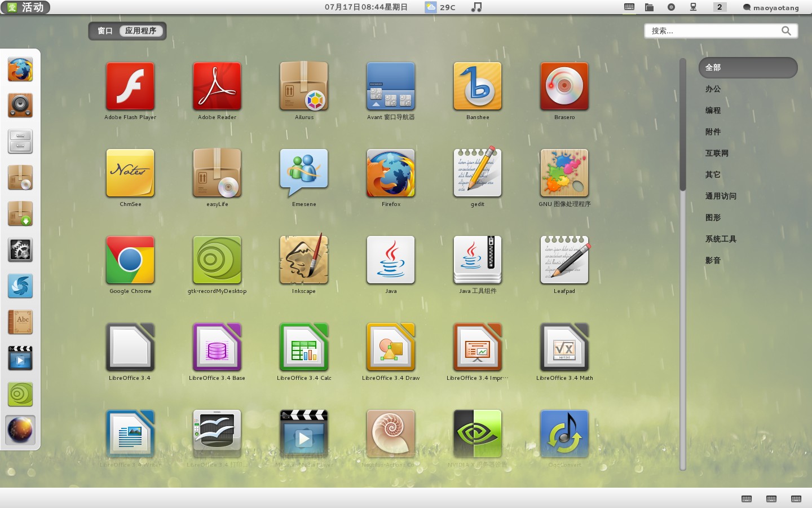
Task: Open the speaker app in the dash
Action: click(x=20, y=106)
